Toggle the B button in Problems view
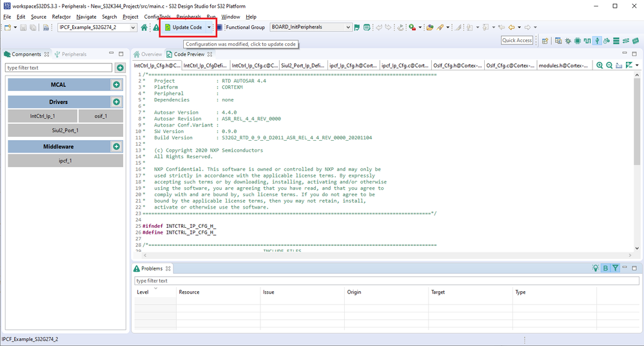The height and width of the screenshot is (346, 644). tap(605, 268)
